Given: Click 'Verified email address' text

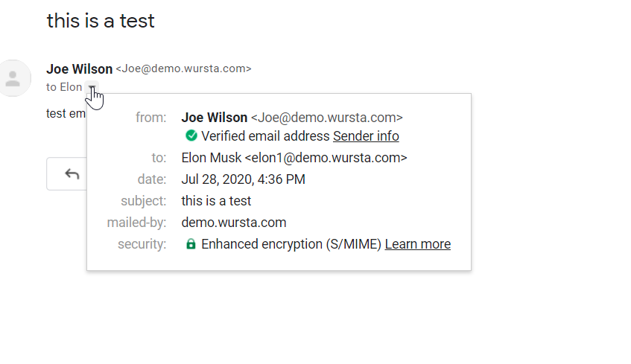Looking at the screenshot, I should tap(265, 136).
